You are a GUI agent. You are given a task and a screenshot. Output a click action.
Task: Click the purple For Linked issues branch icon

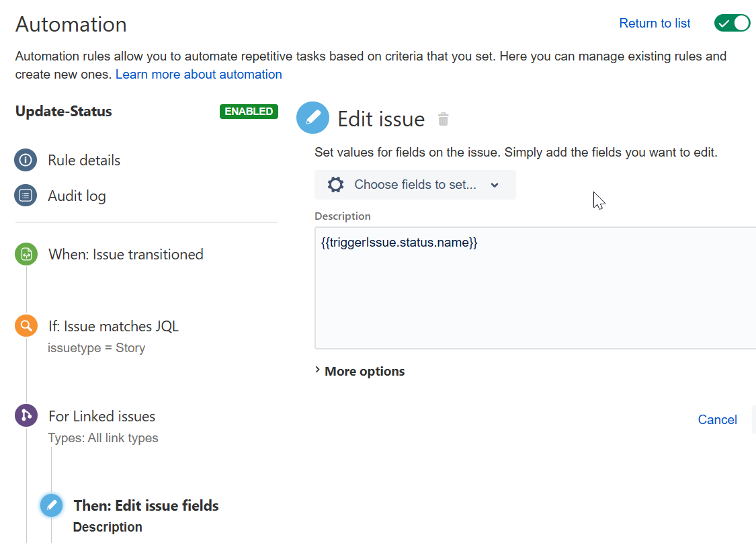(x=26, y=415)
